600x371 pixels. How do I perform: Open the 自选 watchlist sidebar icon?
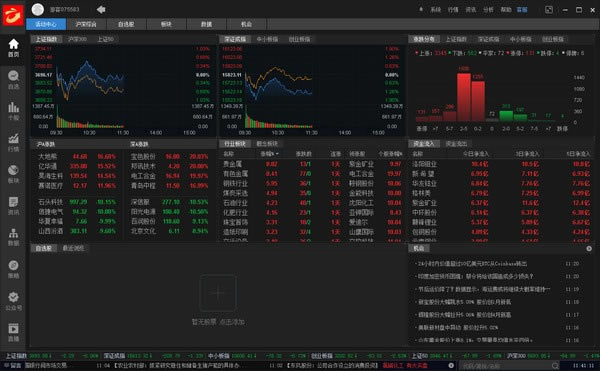[13, 80]
